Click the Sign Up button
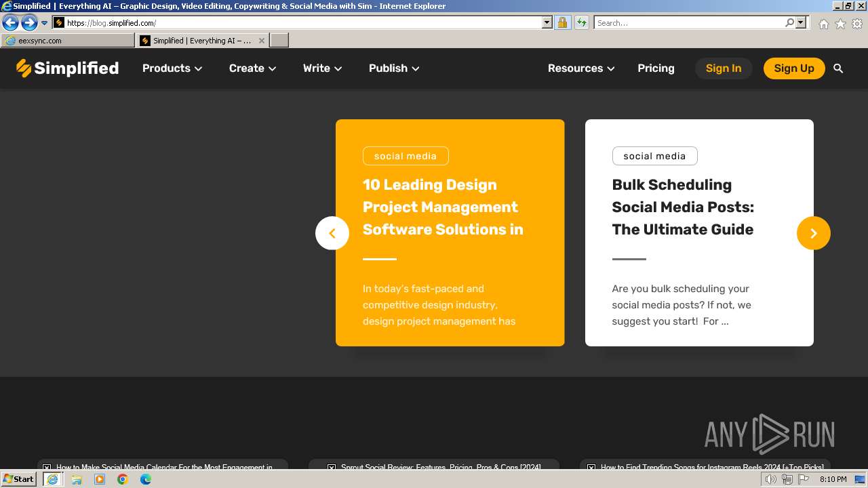The height and width of the screenshot is (488, 868). pyautogui.click(x=794, y=68)
